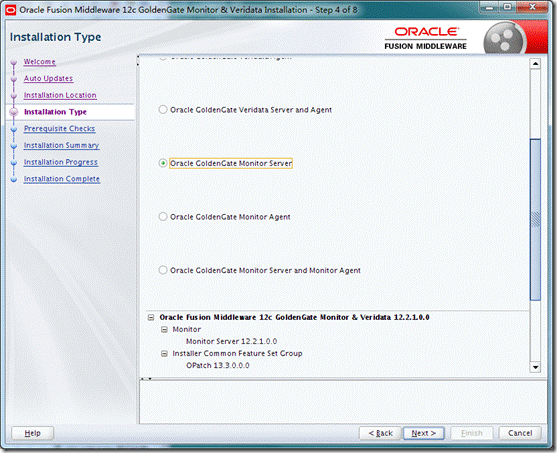The width and height of the screenshot is (557, 453).
Task: Click the Next button
Action: pyautogui.click(x=423, y=433)
